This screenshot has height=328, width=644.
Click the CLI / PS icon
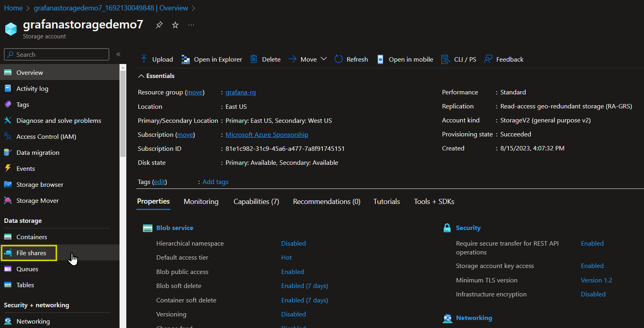tap(445, 59)
